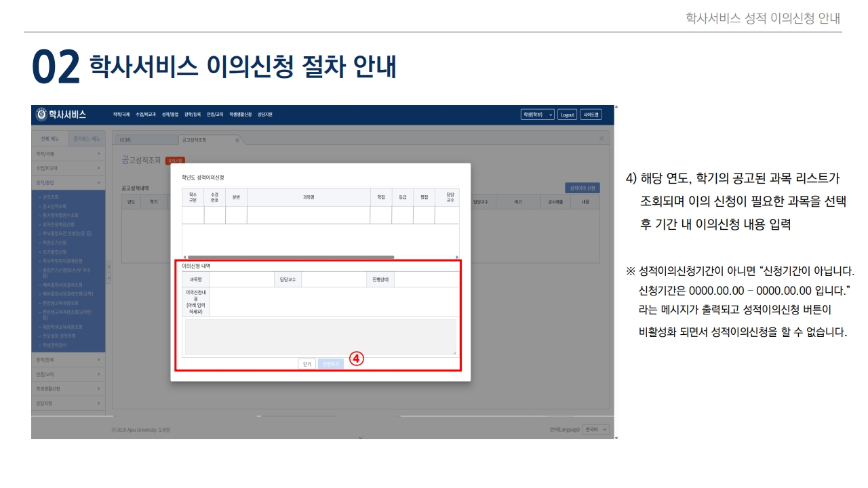Click the 닫기 button in the dialog
Screen dimensions: 868x488
[x=307, y=364]
